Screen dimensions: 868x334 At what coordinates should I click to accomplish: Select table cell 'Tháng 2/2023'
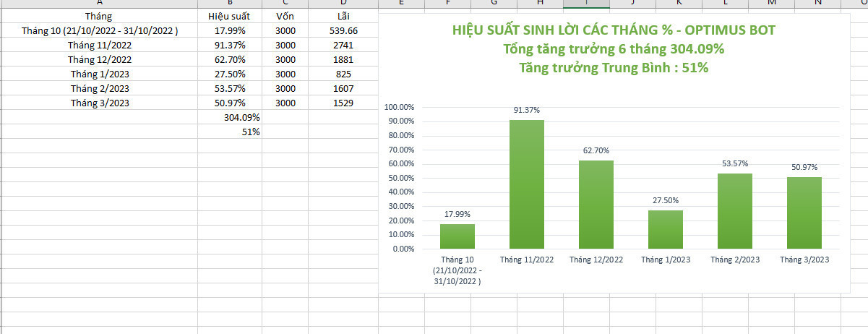pyautogui.click(x=98, y=88)
